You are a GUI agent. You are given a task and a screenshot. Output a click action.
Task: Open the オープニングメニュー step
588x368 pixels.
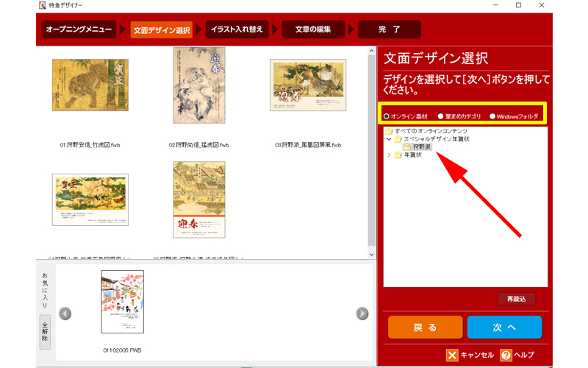click(79, 29)
